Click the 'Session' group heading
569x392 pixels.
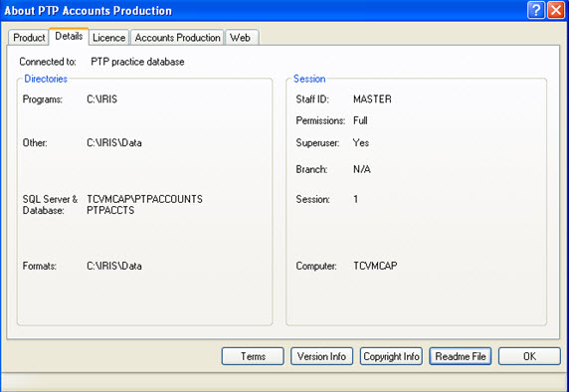(x=309, y=79)
